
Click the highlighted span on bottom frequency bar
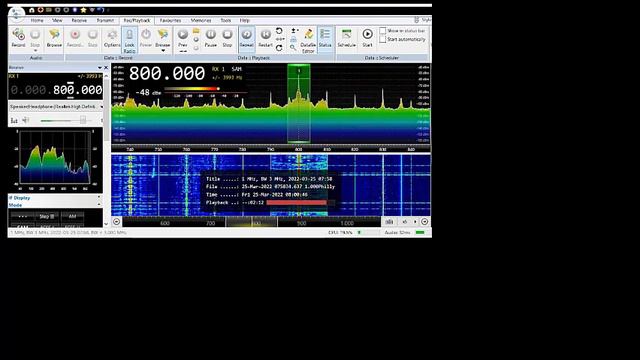pyautogui.click(x=251, y=222)
